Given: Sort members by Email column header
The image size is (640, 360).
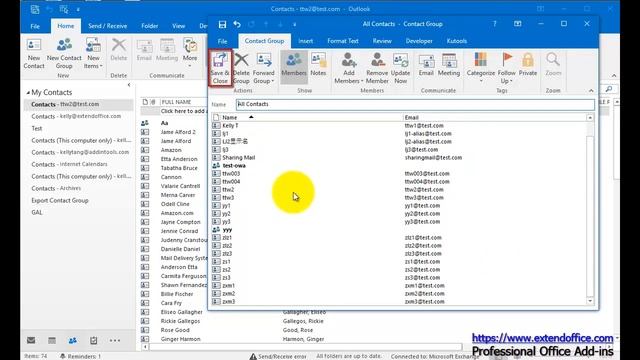Looking at the screenshot, I should click(x=495, y=118).
